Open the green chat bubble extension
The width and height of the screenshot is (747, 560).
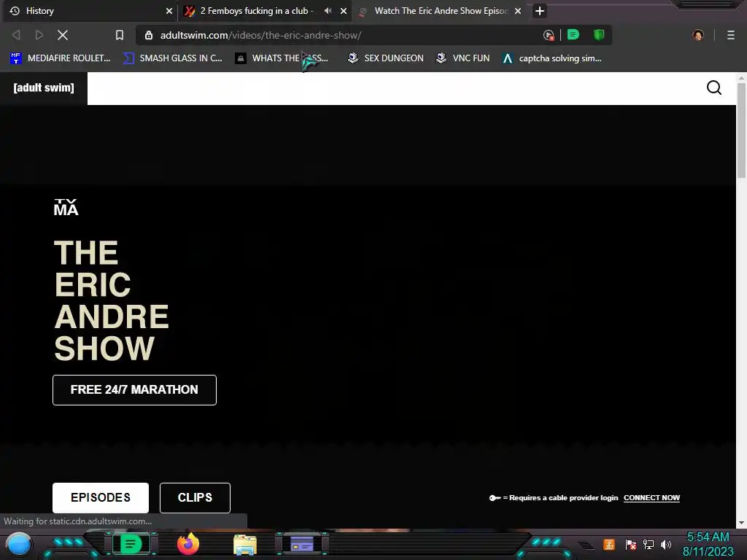click(x=573, y=35)
